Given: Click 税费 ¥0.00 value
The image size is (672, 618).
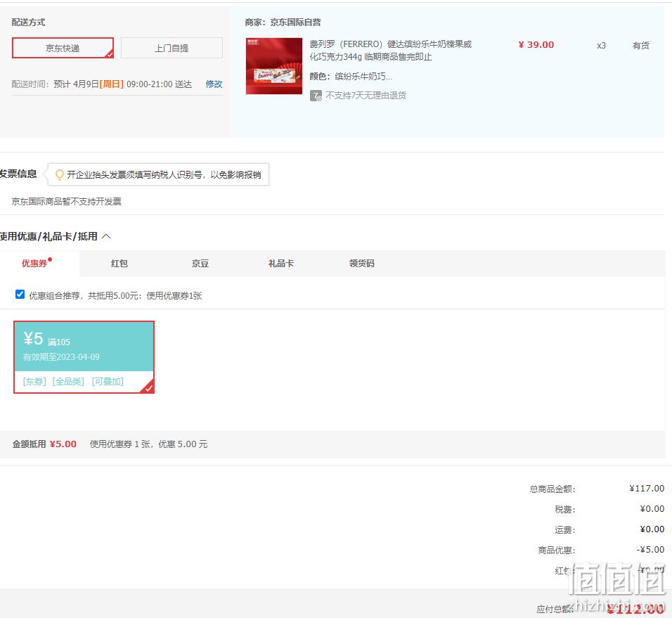Looking at the screenshot, I should tap(652, 509).
